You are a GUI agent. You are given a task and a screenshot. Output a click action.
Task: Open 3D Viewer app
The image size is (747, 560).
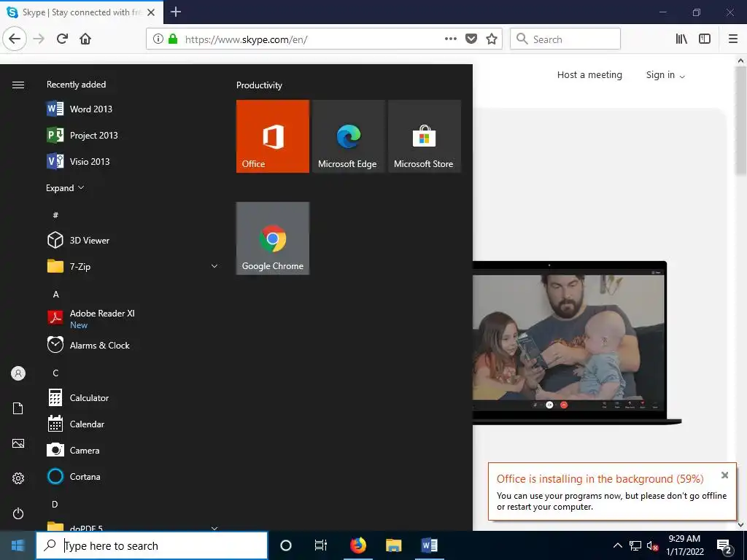coord(90,241)
